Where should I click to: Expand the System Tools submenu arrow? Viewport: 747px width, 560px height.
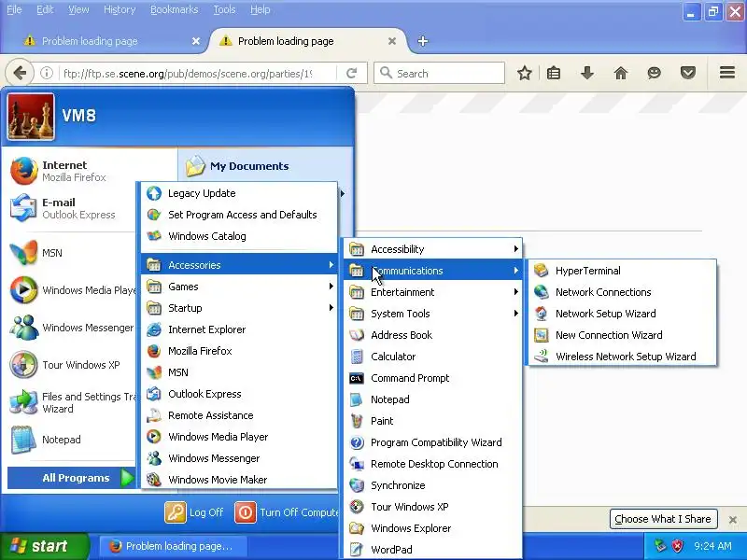516,314
